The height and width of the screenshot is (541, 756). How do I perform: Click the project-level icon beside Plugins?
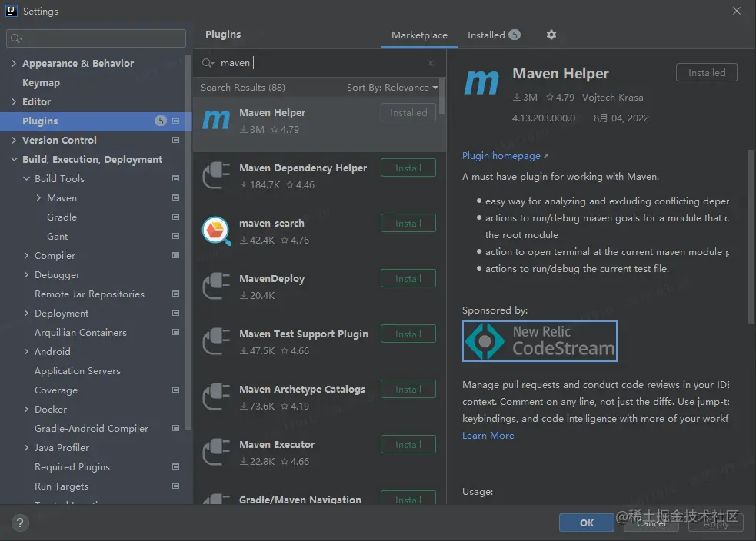[x=175, y=121]
